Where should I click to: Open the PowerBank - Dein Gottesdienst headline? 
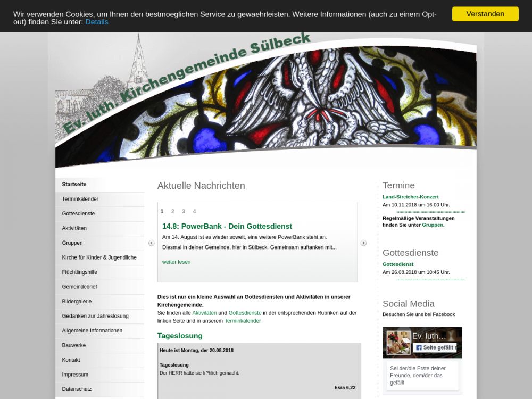tap(227, 226)
